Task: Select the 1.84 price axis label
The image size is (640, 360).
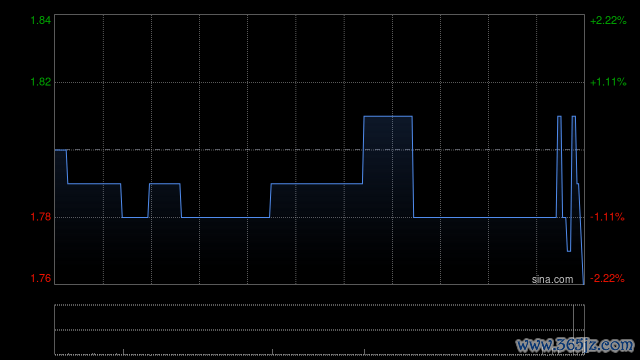Action: [41, 20]
